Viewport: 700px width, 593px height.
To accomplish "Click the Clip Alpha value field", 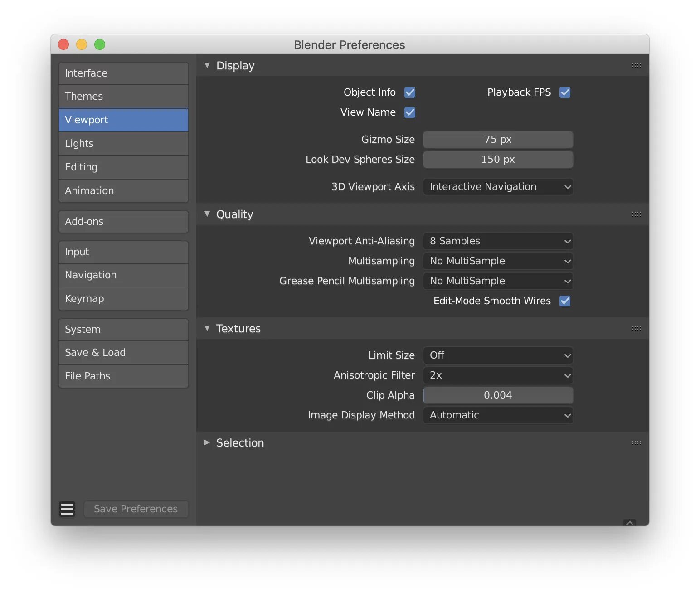I will coord(498,395).
